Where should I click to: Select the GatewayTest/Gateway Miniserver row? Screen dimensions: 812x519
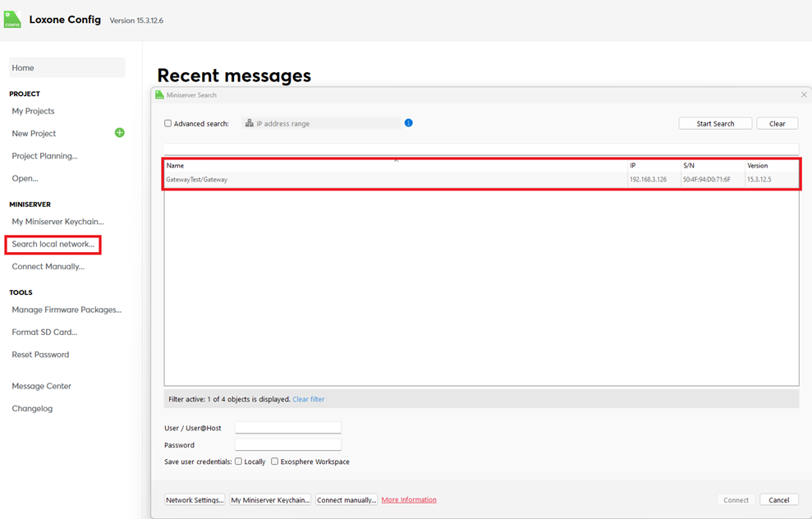394,180
